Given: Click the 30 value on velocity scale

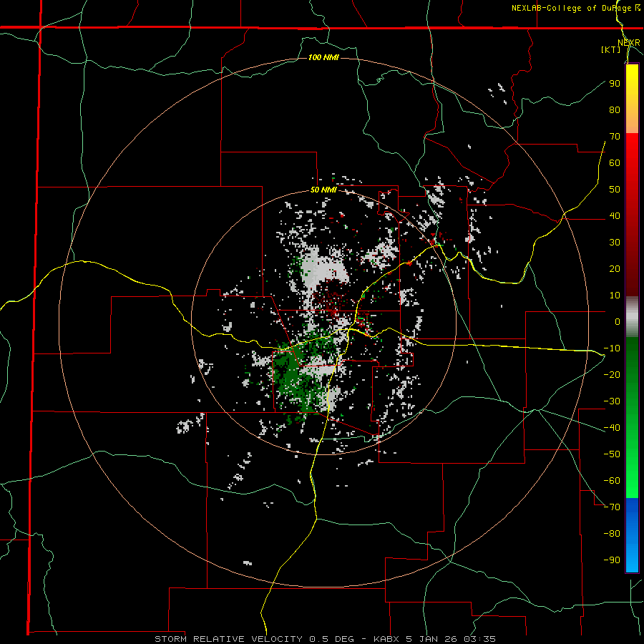Looking at the screenshot, I should 615,243.
